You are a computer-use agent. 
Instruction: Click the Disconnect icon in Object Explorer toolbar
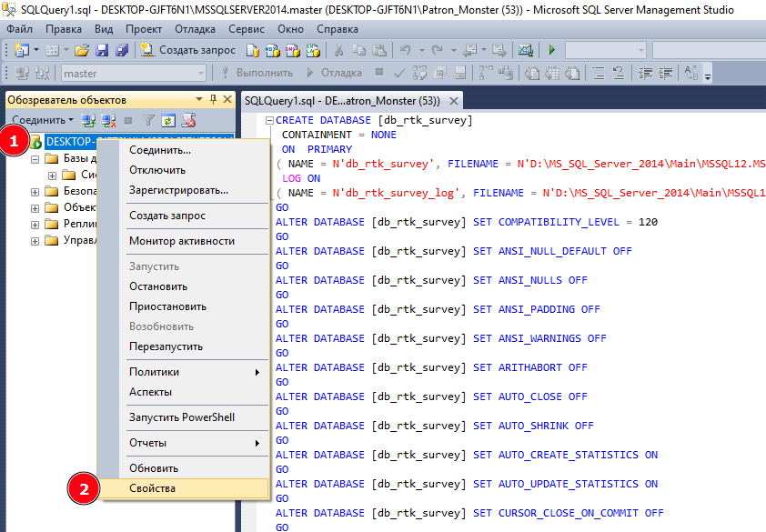pyautogui.click(x=108, y=120)
